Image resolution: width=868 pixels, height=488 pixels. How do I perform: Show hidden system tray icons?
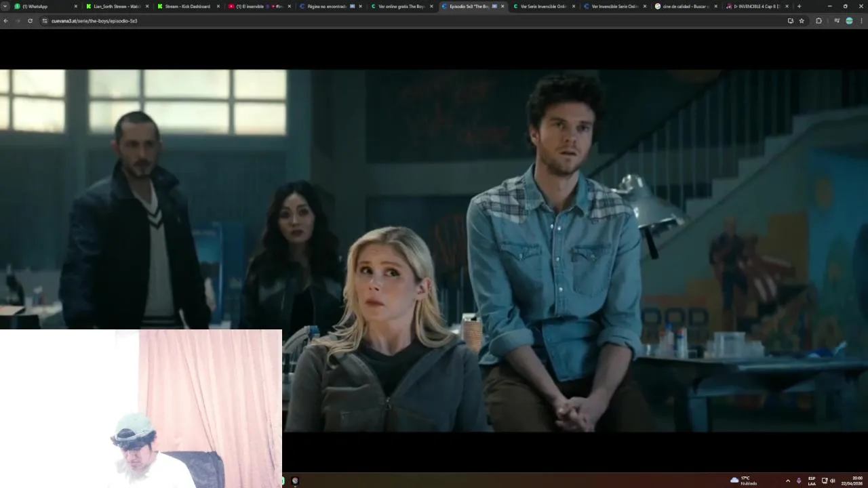[x=787, y=481]
